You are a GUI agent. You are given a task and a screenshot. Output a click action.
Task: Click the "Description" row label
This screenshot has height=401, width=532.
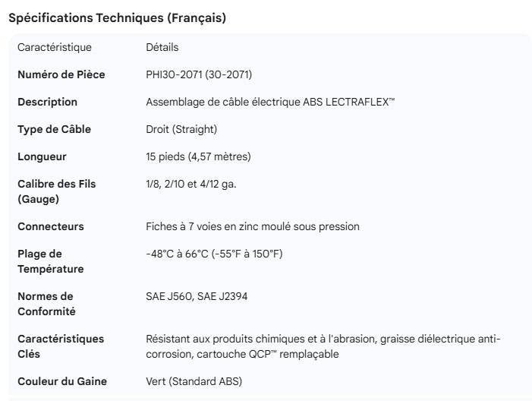(x=47, y=102)
